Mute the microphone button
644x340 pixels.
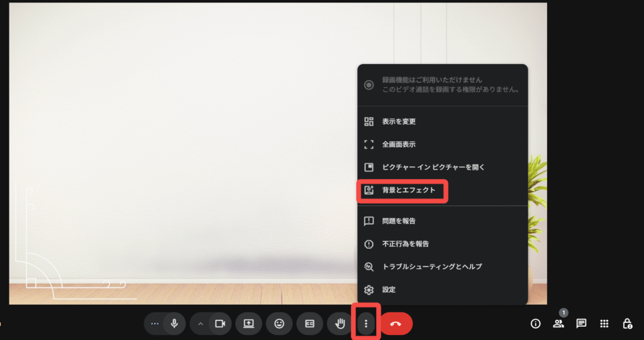[174, 324]
